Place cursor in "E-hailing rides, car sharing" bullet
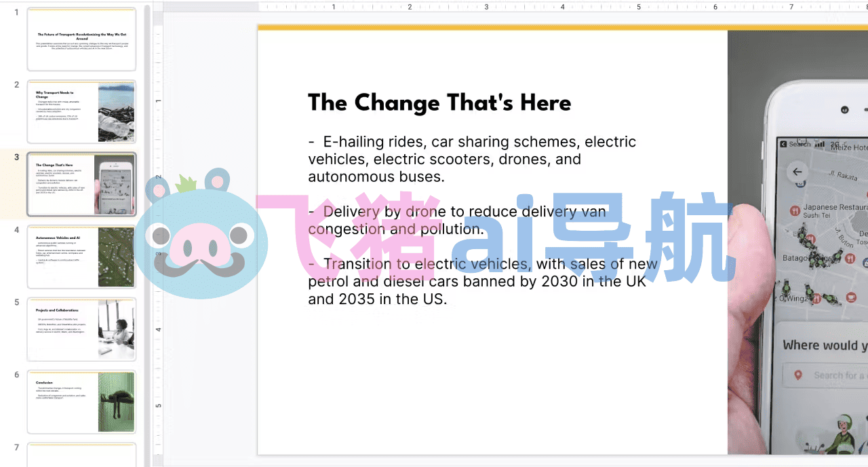The image size is (868, 467). [x=472, y=159]
